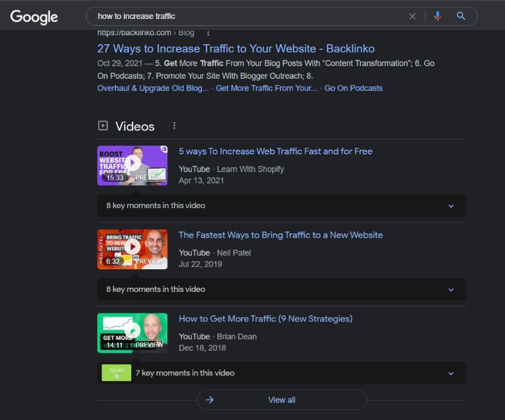Open 'How to Get More Traffic (9 New Strategies)' link
This screenshot has height=420, width=505.
click(x=266, y=318)
